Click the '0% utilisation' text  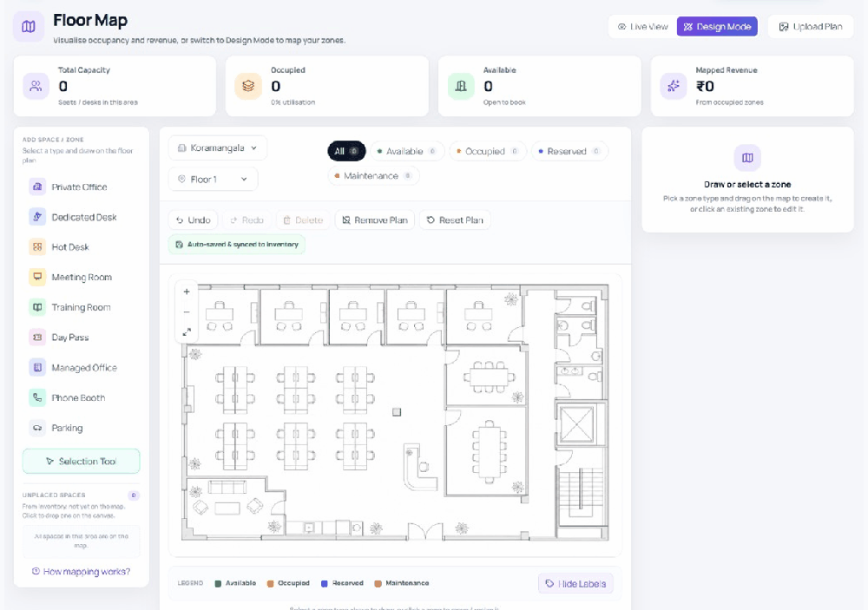(x=293, y=102)
